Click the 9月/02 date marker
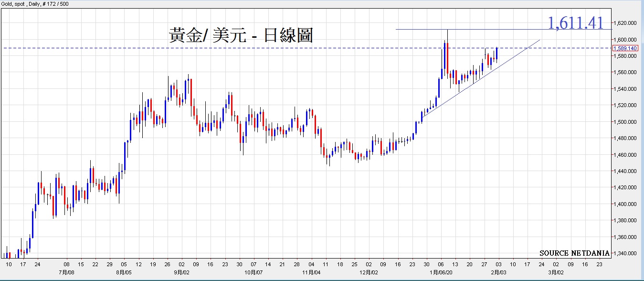The width and height of the screenshot is (644, 281). [x=181, y=272]
